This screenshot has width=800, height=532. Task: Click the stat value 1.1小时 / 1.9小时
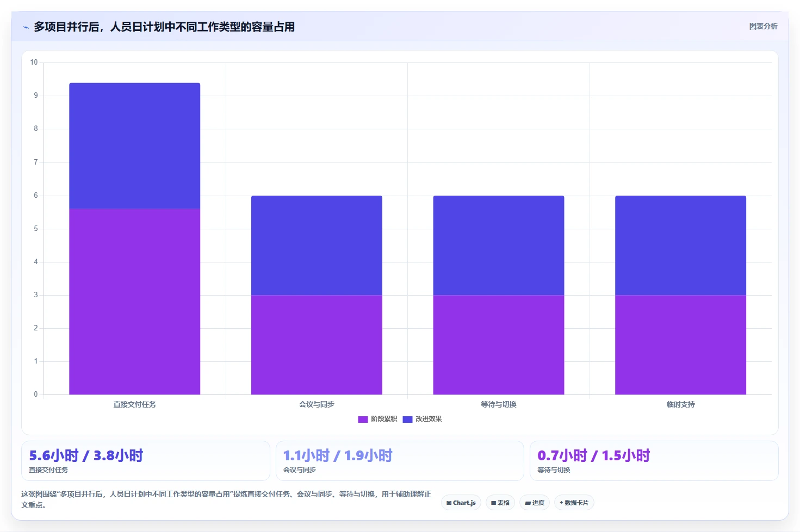point(338,455)
